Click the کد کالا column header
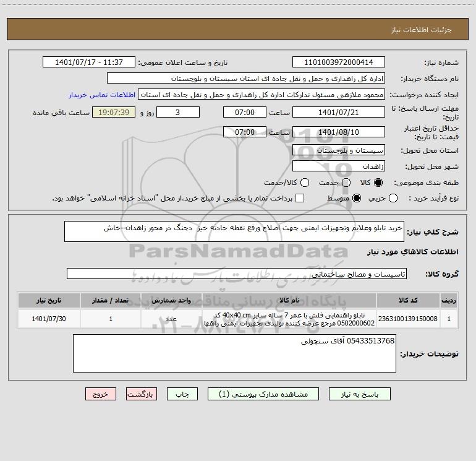Image resolution: width=476 pixels, height=461 pixels. pos(408,300)
